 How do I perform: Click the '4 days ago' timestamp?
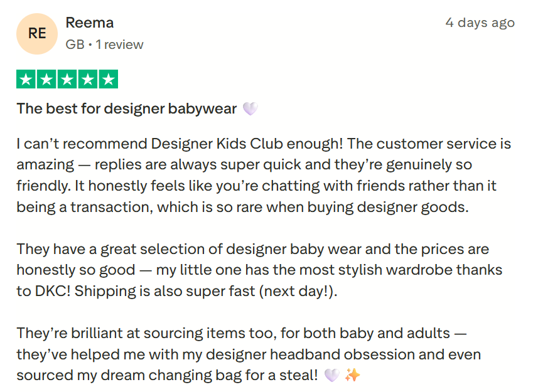coord(480,23)
